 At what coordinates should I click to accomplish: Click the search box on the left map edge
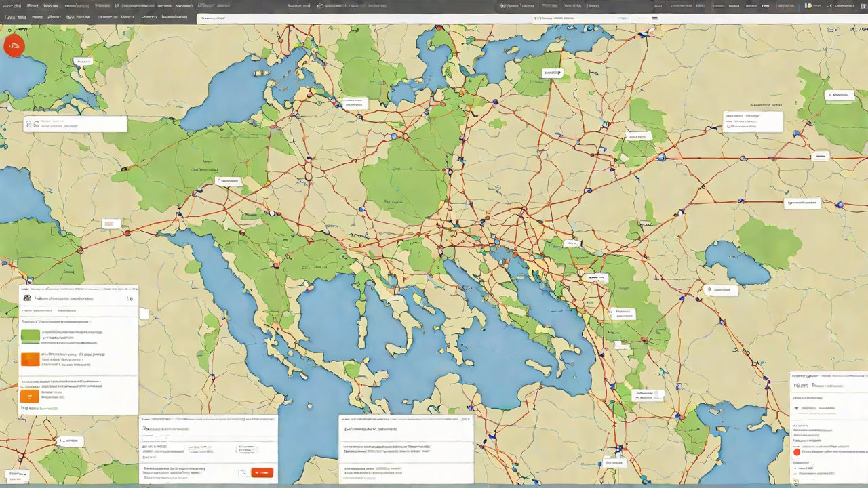click(x=75, y=124)
